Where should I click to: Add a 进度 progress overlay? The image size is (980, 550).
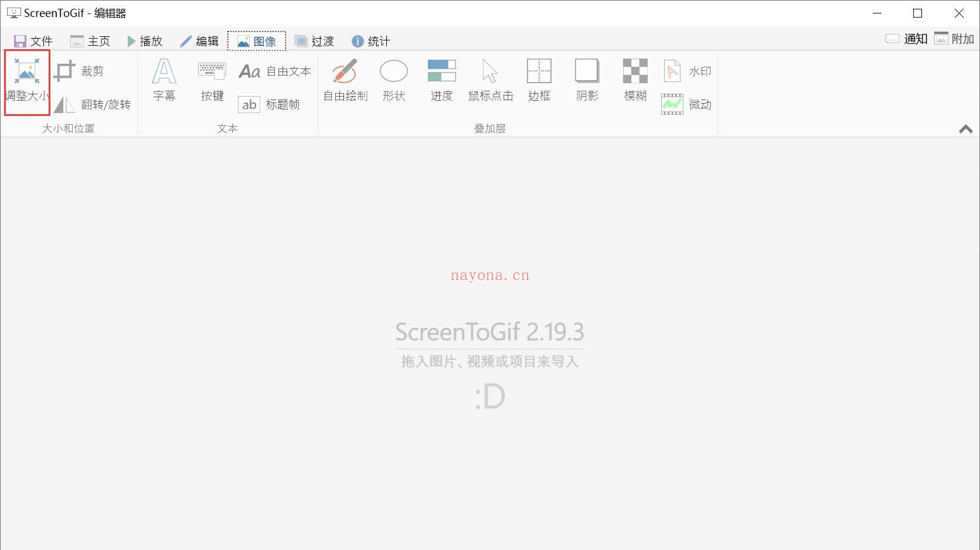(442, 80)
